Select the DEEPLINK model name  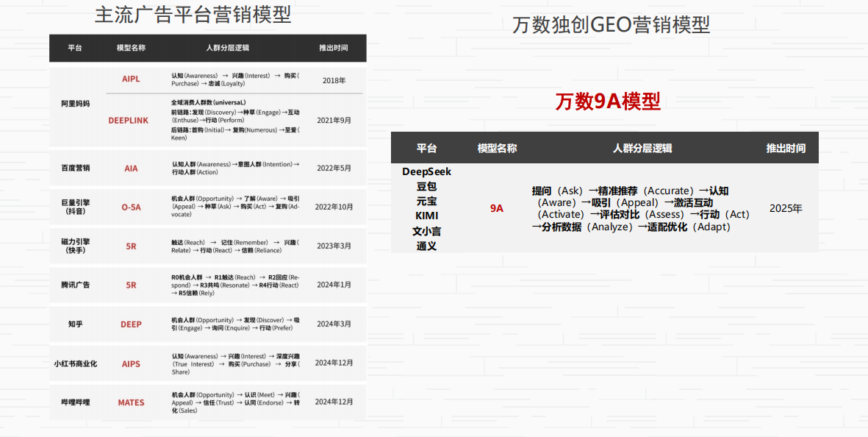pyautogui.click(x=129, y=120)
